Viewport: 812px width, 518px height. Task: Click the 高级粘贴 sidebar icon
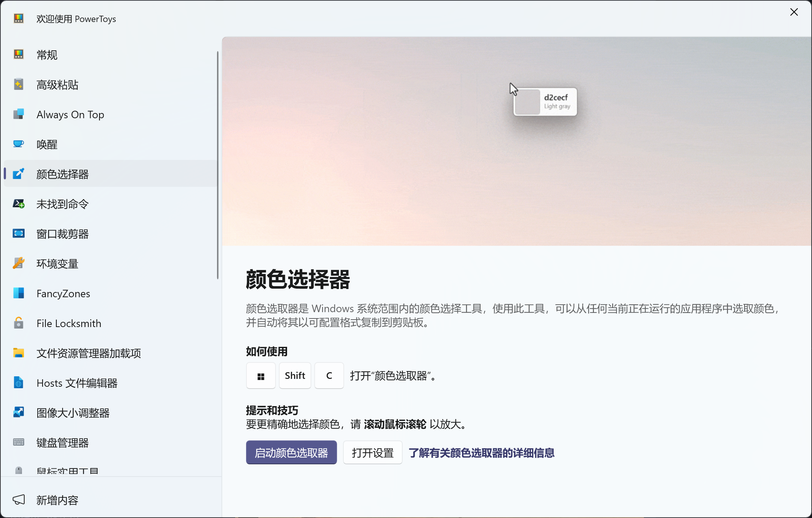[x=19, y=85]
